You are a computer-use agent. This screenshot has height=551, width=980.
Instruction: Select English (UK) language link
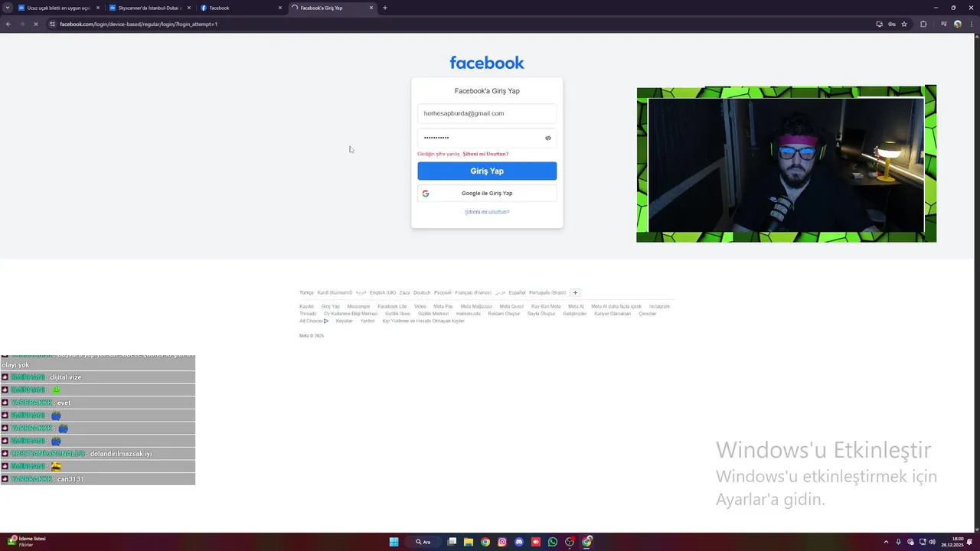click(x=383, y=292)
